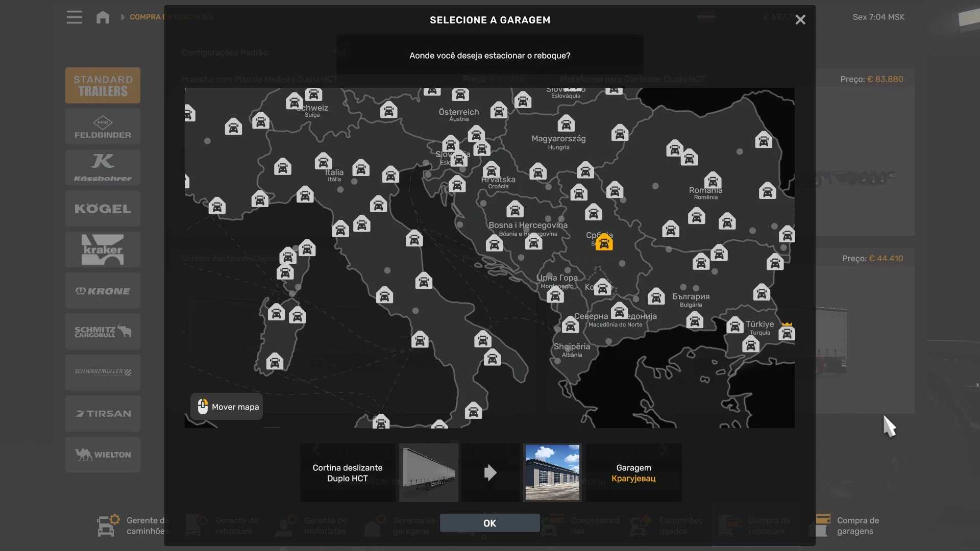Pick the garage icon beside България label

[x=656, y=296]
